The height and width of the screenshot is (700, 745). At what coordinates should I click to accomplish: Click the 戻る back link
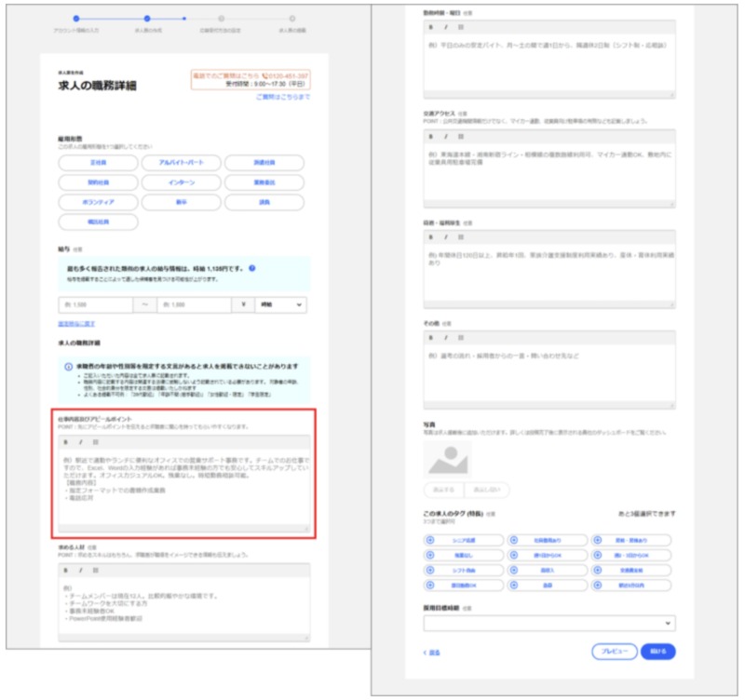coord(433,653)
